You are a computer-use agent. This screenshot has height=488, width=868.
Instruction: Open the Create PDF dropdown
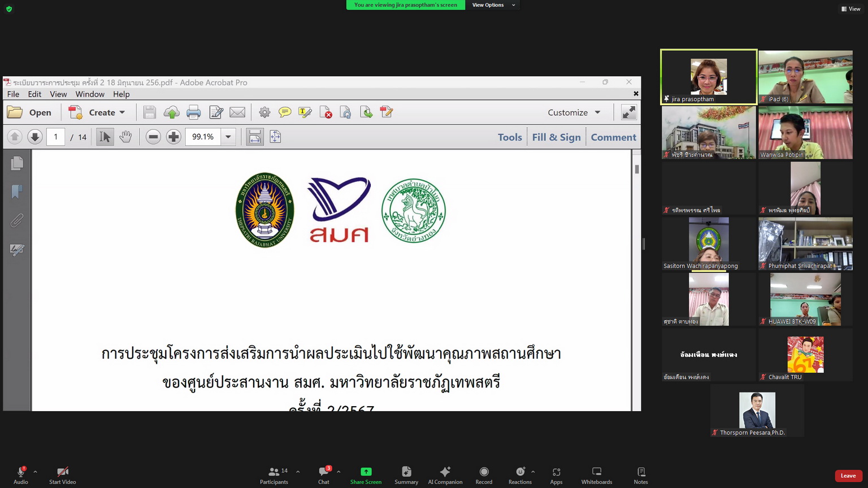click(x=97, y=112)
